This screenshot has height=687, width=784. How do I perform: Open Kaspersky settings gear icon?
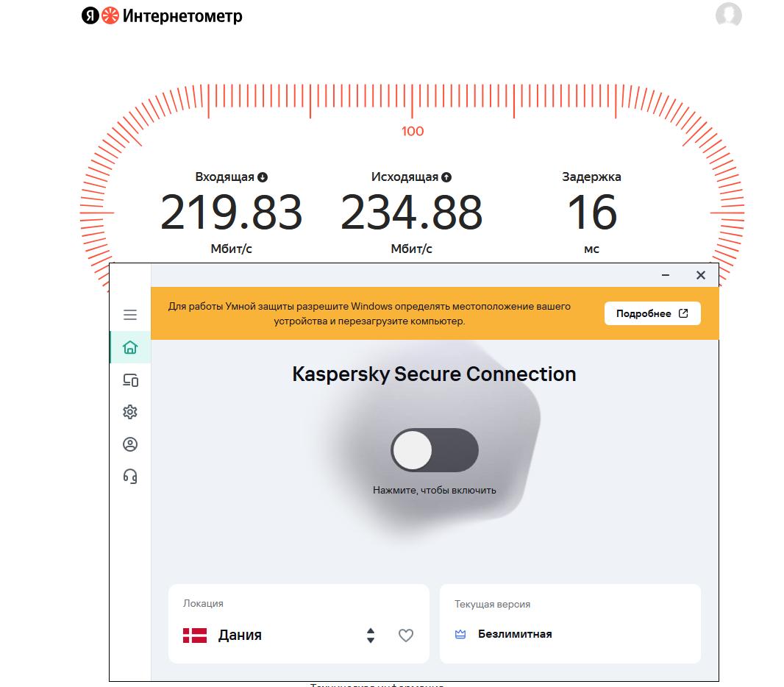(x=130, y=412)
